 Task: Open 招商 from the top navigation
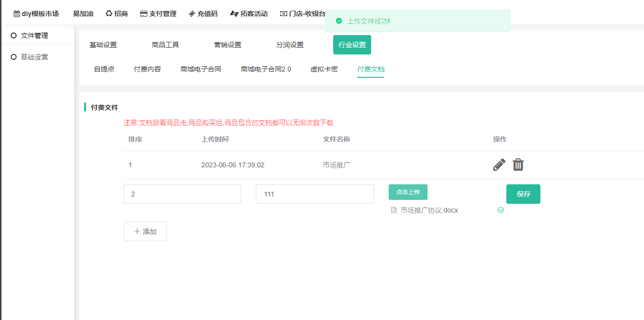tap(117, 14)
